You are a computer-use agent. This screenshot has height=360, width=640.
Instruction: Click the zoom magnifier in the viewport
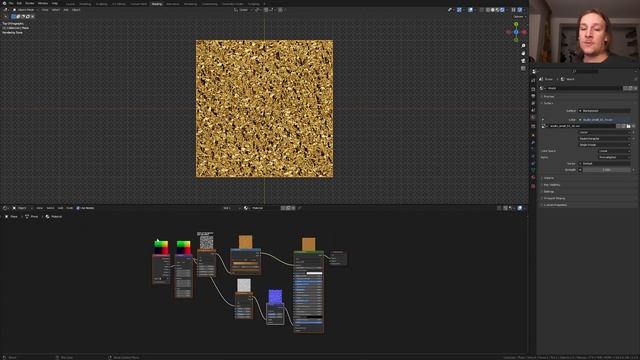[x=523, y=46]
